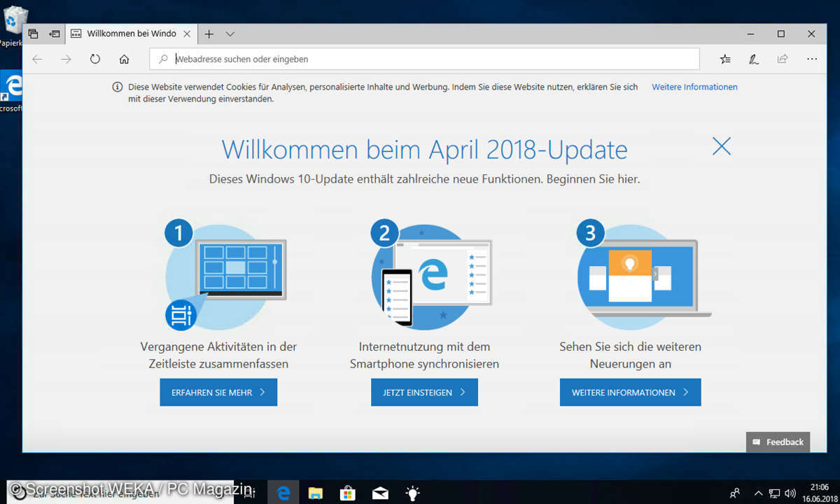
Task: Expand the tab preview chevron
Action: (230, 34)
